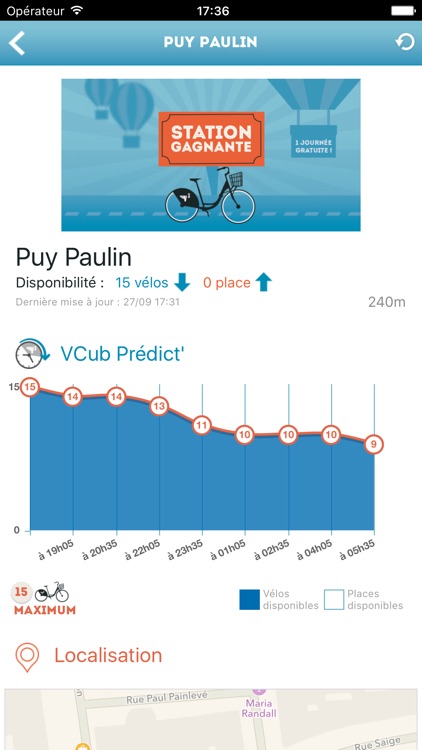Open the map preview under Localisation
422x750 pixels.
pos(211,719)
